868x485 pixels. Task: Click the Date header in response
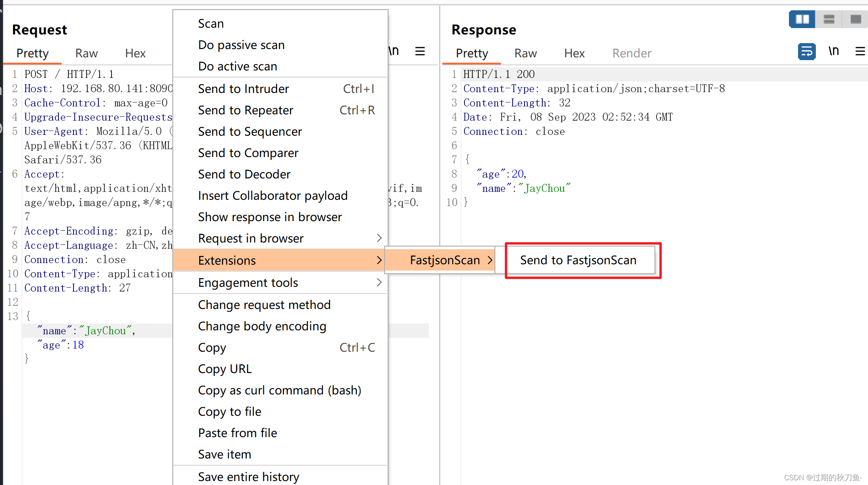[x=568, y=117]
